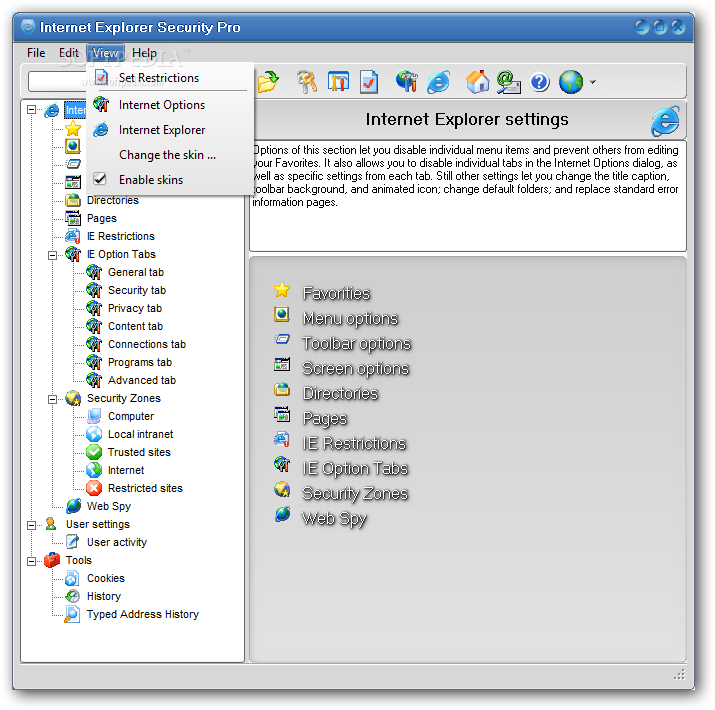Screen dimensions: 715x710
Task: Click the email contact toolbar icon
Action: tap(508, 83)
